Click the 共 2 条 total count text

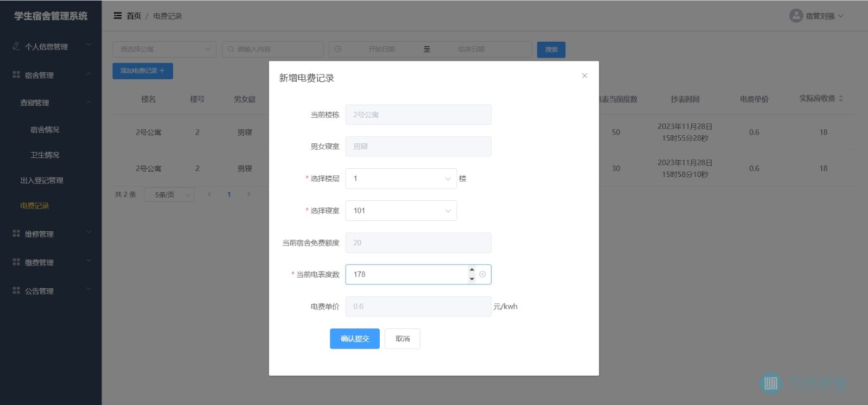coord(125,194)
